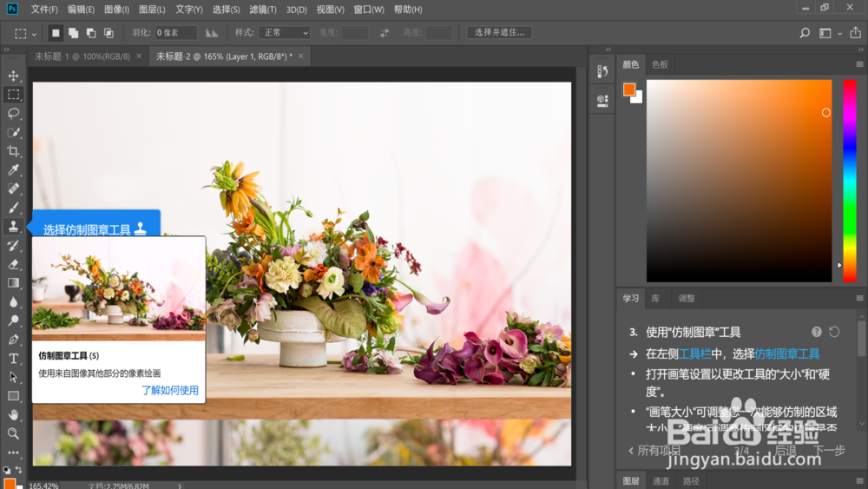Open the Properties panel icon
This screenshot has height=489, width=868.
[x=602, y=100]
